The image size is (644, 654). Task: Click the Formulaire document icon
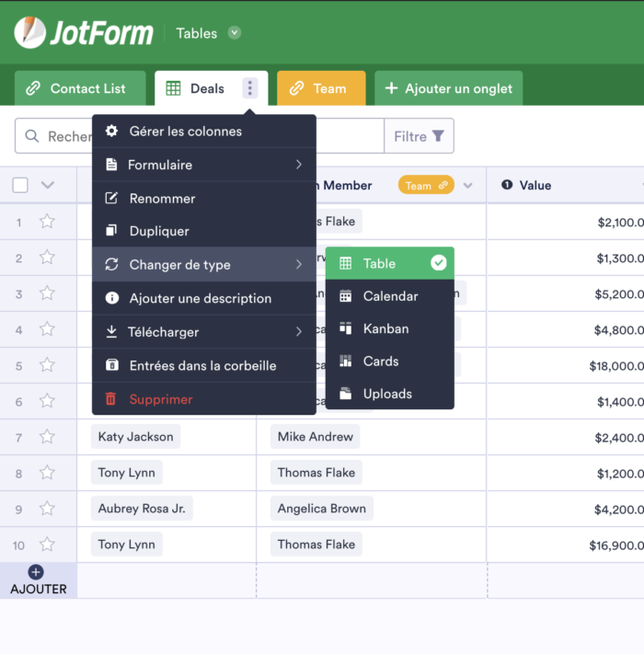[111, 165]
